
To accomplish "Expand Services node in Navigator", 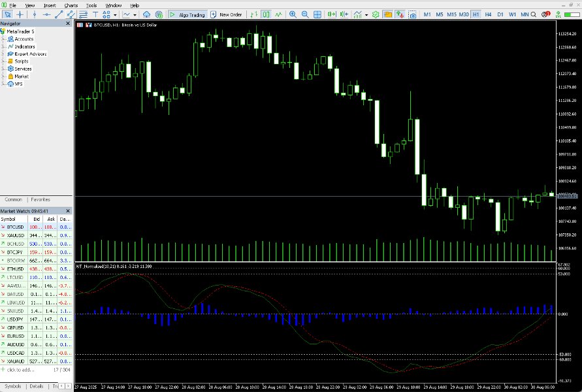I will click(x=3, y=69).
